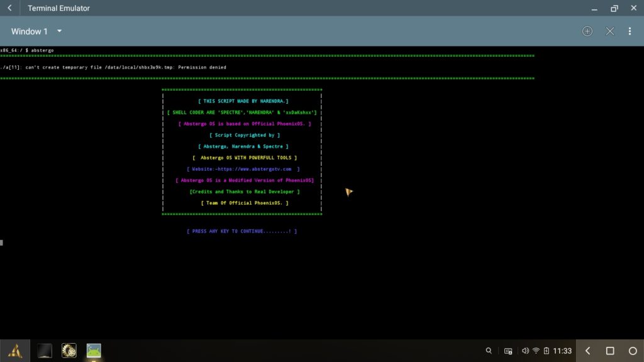Add a new terminal window
This screenshot has height=362, width=644.
click(x=587, y=31)
